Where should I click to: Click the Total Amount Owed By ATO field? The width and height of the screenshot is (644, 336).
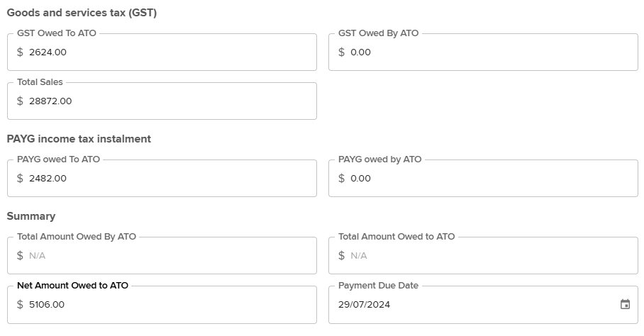click(x=162, y=256)
